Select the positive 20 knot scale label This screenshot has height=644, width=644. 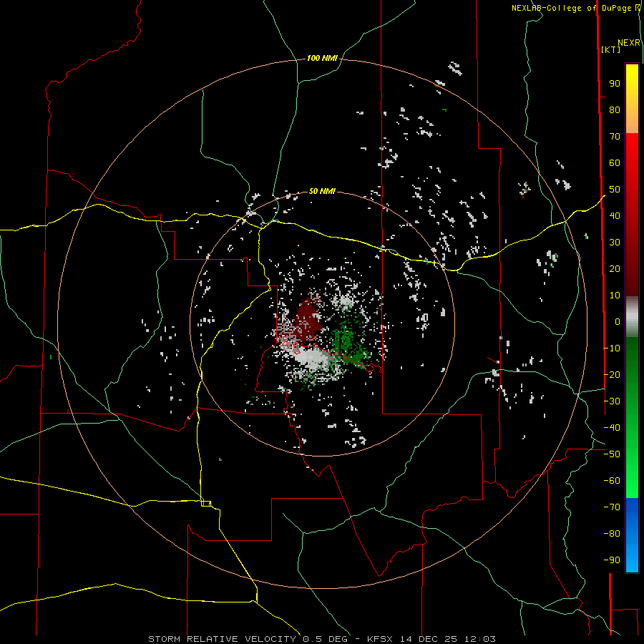coord(615,268)
